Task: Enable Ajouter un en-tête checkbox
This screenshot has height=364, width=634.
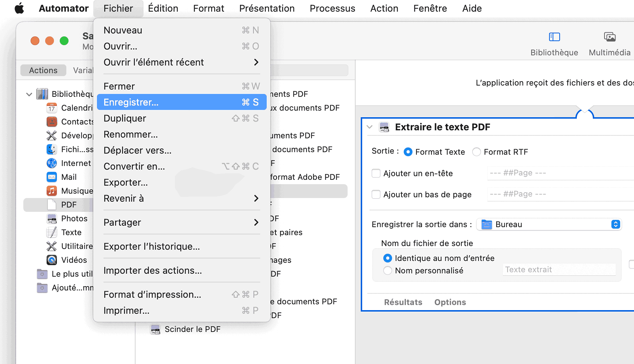Action: point(376,173)
